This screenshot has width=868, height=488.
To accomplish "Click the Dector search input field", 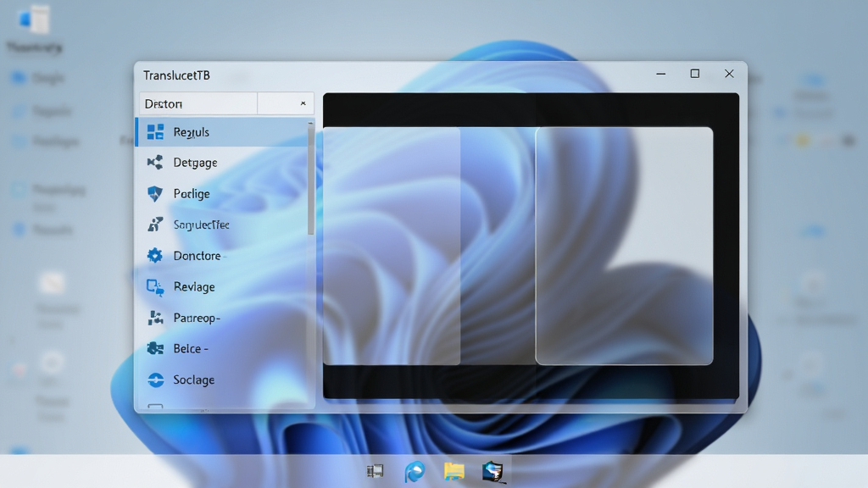I will coord(198,103).
